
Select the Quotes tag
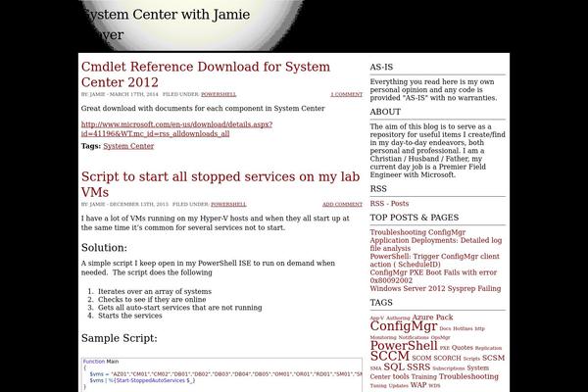point(462,348)
